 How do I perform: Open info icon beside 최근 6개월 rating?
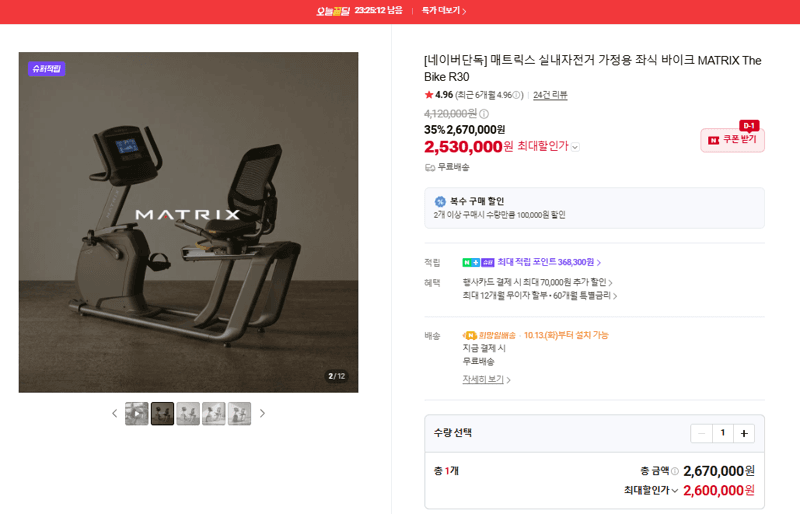[x=516, y=95]
